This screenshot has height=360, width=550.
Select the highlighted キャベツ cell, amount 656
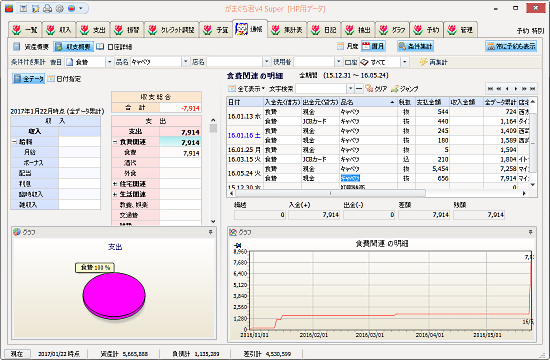[x=350, y=178]
